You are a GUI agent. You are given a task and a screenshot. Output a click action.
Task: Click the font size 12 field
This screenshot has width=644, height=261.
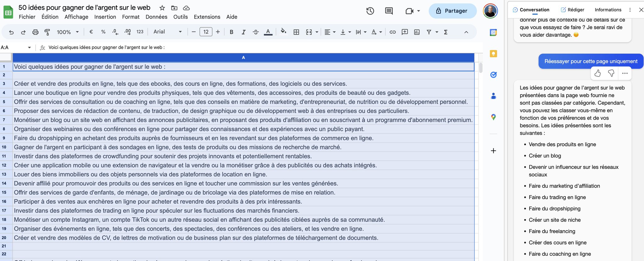pyautogui.click(x=206, y=32)
